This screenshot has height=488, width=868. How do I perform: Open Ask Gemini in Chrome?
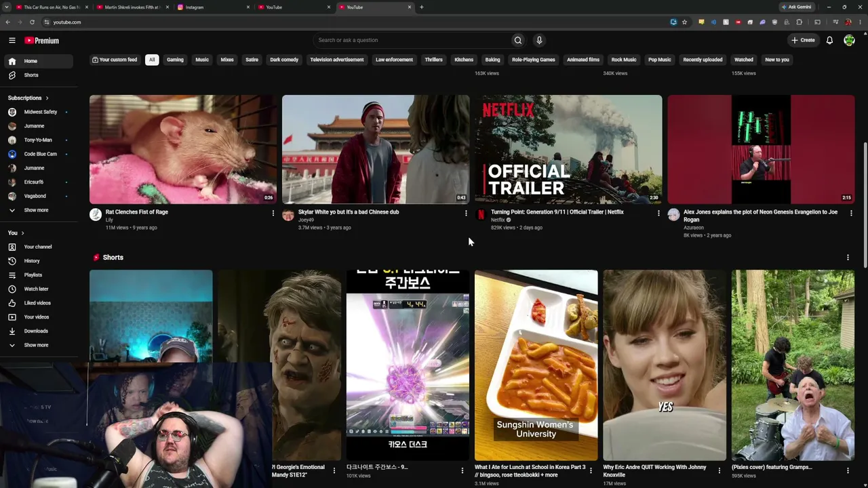coord(796,7)
